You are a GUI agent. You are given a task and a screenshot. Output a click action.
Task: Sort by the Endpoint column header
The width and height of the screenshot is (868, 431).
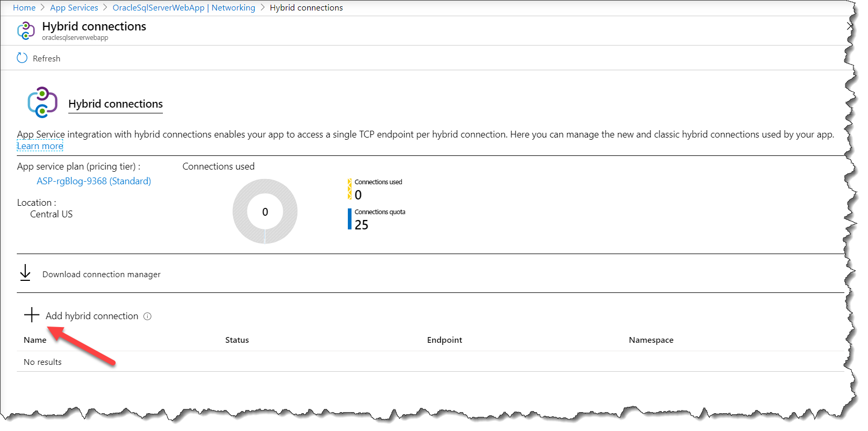coord(445,340)
